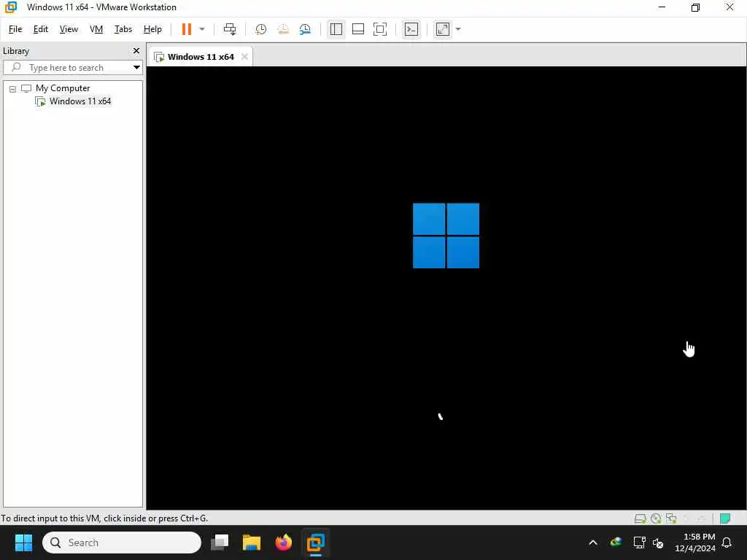Click the CD/DVD drive status icon
Image resolution: width=747 pixels, height=560 pixels.
[656, 518]
